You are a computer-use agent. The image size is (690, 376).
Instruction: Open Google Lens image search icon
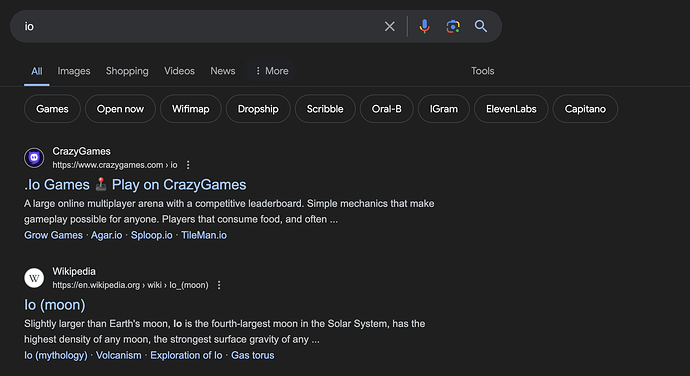coord(453,26)
